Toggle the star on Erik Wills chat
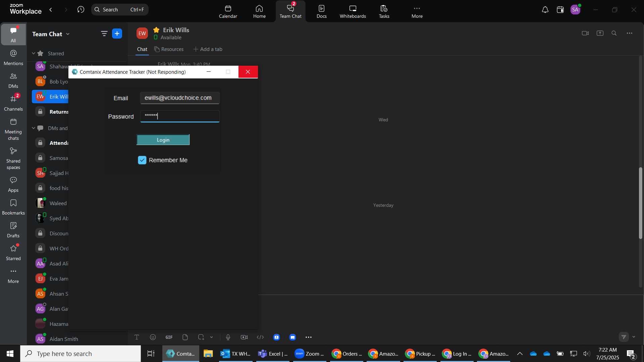This screenshot has width=644, height=362. point(156,30)
